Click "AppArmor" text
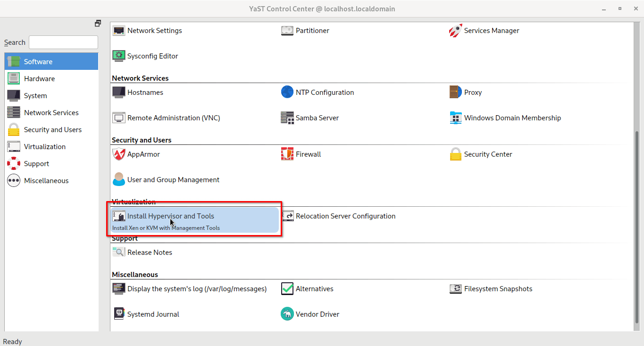Screen dimensions: 644x346 click(143, 154)
